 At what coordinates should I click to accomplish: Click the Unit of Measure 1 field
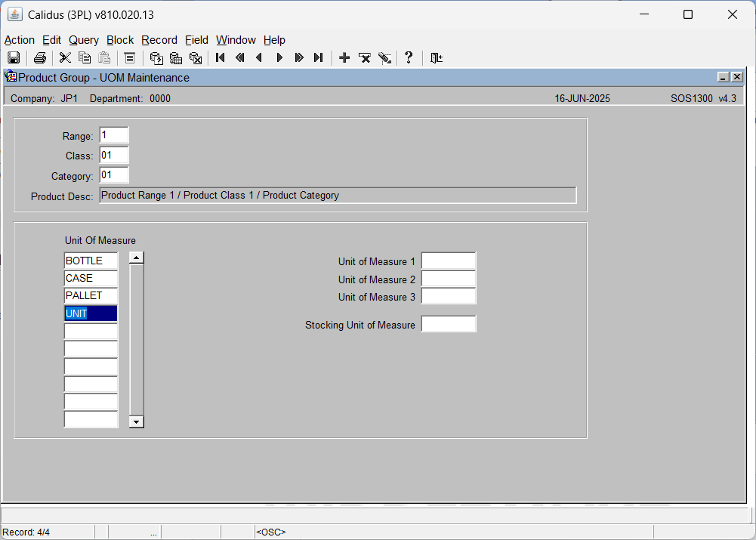(x=449, y=261)
